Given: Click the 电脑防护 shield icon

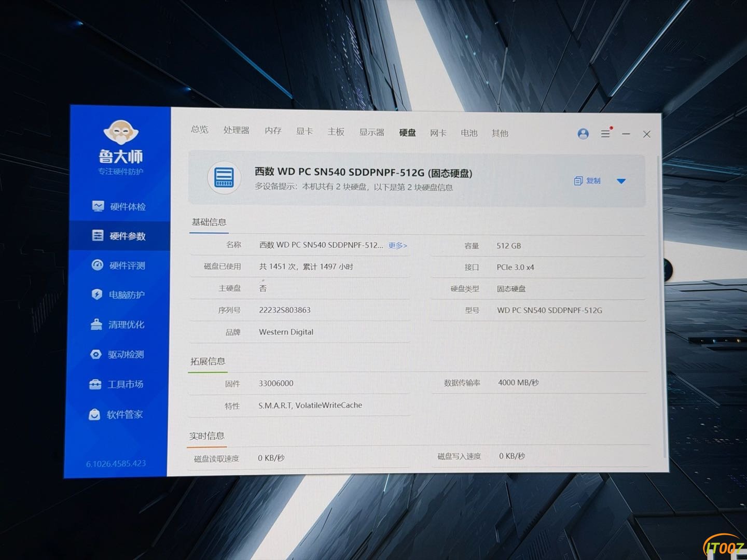Looking at the screenshot, I should tap(96, 295).
